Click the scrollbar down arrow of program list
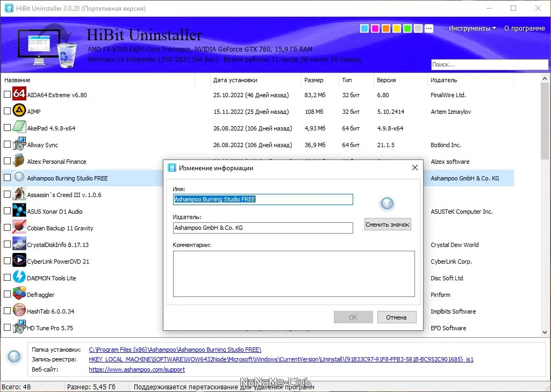This screenshot has width=551, height=392. (x=545, y=332)
